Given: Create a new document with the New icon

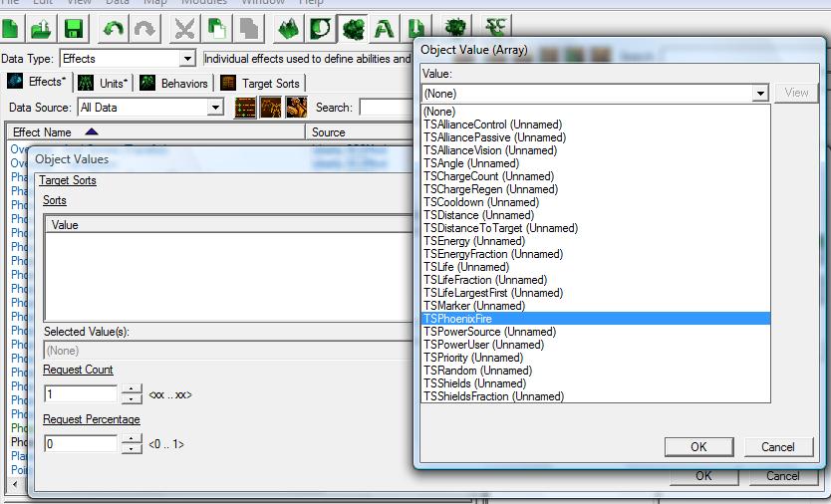Looking at the screenshot, I should [x=10, y=28].
